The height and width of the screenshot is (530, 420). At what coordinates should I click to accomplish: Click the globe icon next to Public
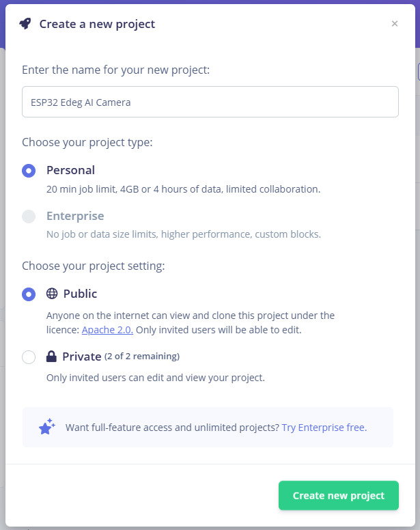[52, 294]
